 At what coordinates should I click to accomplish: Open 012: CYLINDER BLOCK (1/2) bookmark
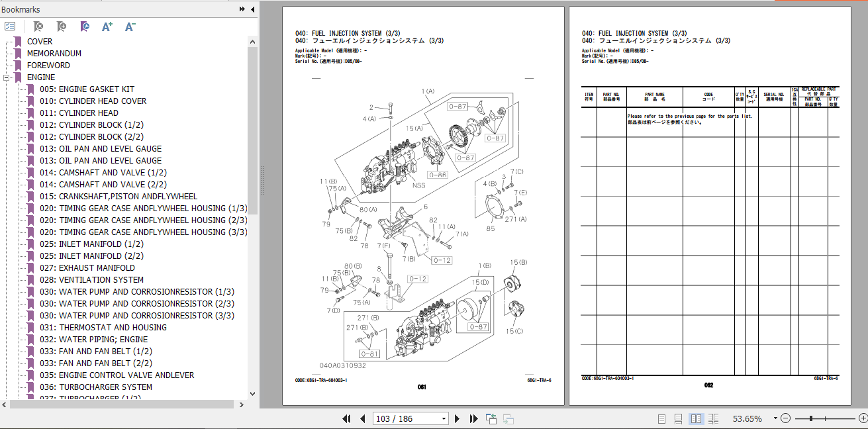coord(92,125)
